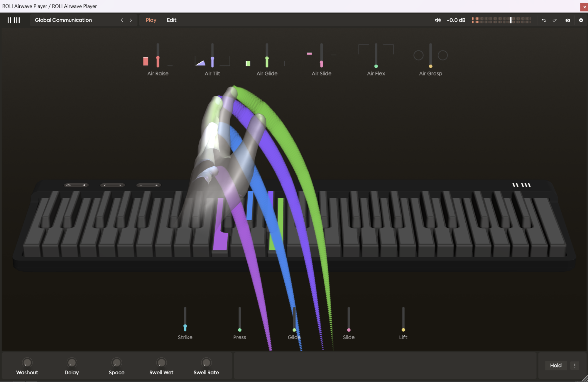Mute output with the speaker icon
Viewport: 588px width, 382px height.
[437, 20]
